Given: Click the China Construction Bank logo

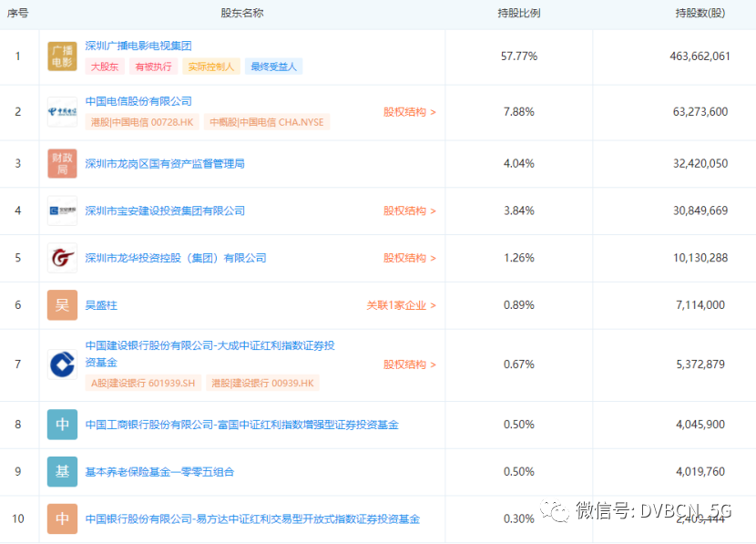Looking at the screenshot, I should [x=62, y=364].
